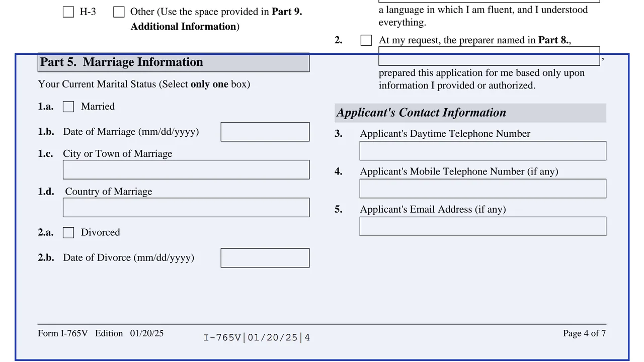Mark the Divorced checkbox
This screenshot has height=362, width=644.
click(x=68, y=232)
